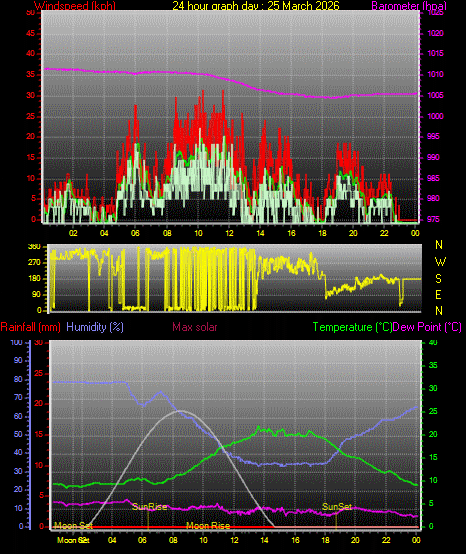Click the "985" barometer axis value
Viewport: 466px width, 554px height.
[x=433, y=178]
